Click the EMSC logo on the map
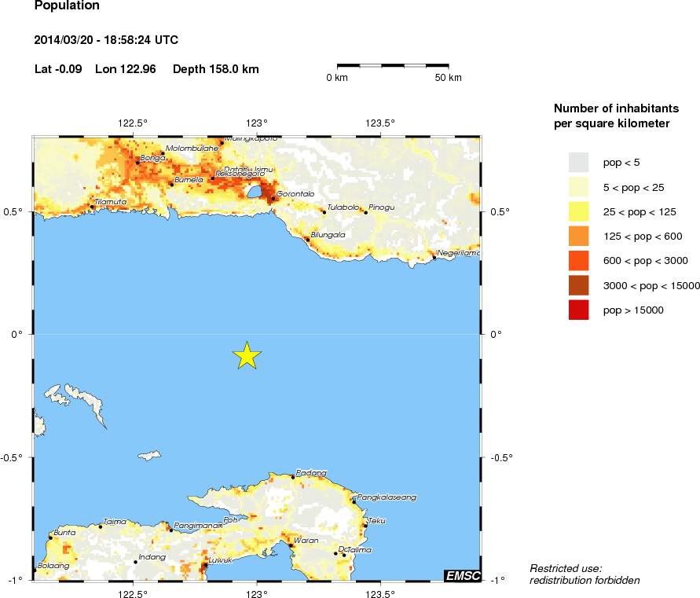 [x=462, y=575]
